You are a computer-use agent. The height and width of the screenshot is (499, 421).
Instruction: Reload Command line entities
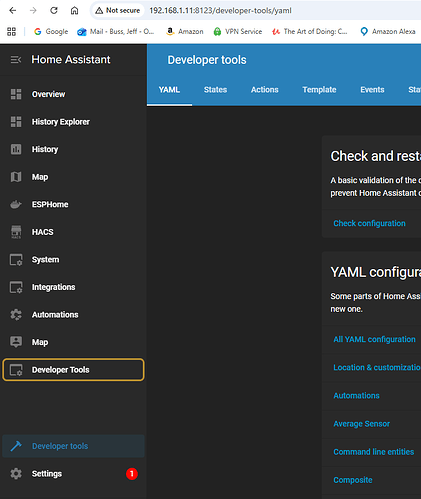(x=374, y=452)
